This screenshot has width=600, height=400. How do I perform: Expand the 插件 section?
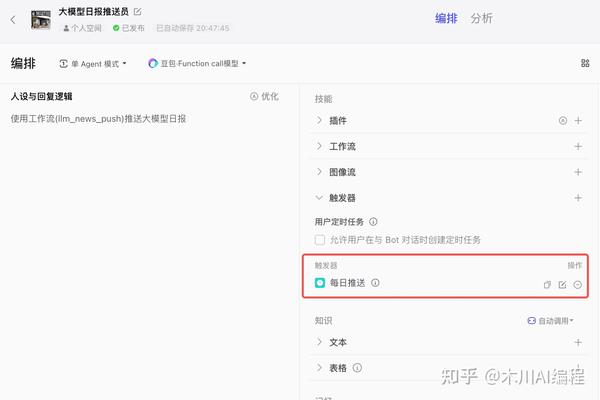pyautogui.click(x=319, y=121)
